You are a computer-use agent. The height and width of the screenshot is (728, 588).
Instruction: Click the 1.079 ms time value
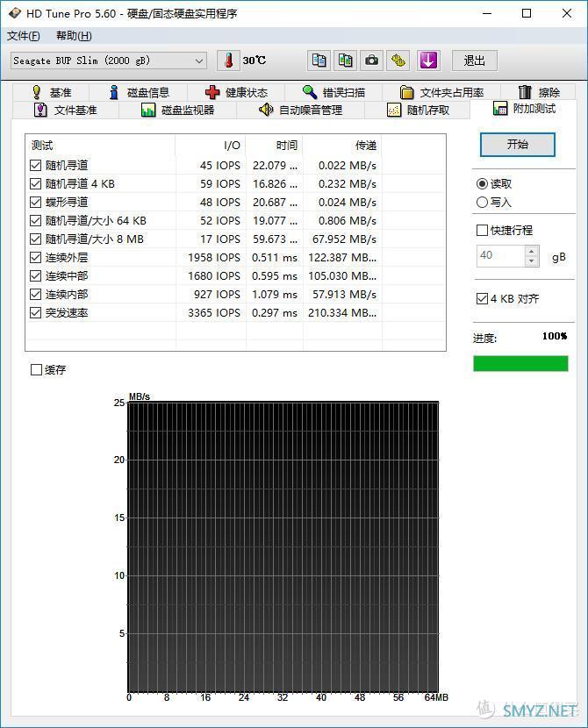(275, 295)
